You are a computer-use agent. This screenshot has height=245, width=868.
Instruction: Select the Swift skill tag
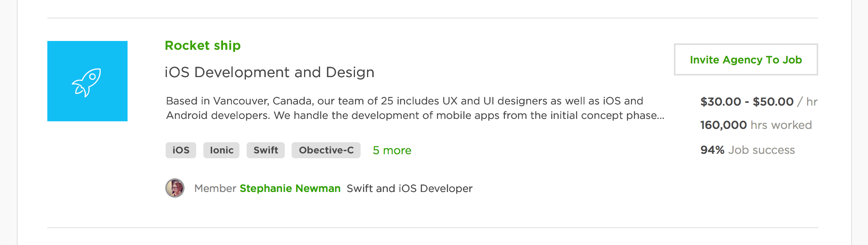(266, 150)
